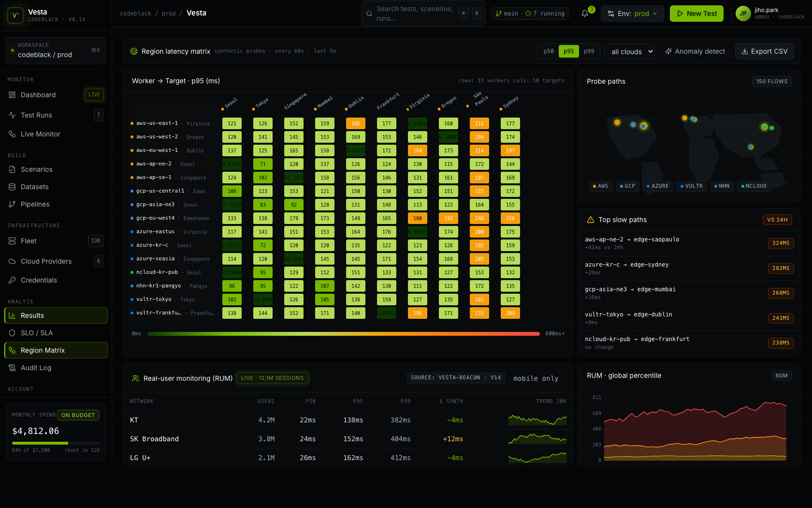Open the all clouds dropdown
This screenshot has height=508, width=812.
629,52
